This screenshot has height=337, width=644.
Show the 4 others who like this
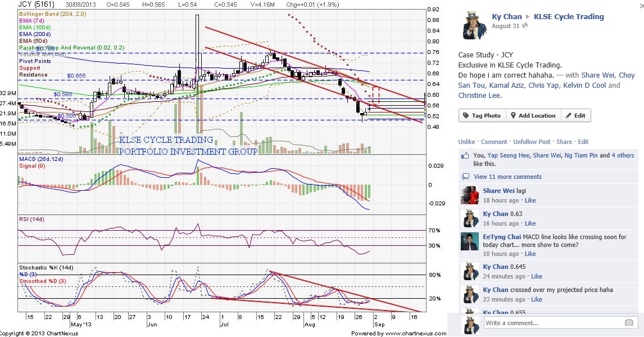coord(623,155)
